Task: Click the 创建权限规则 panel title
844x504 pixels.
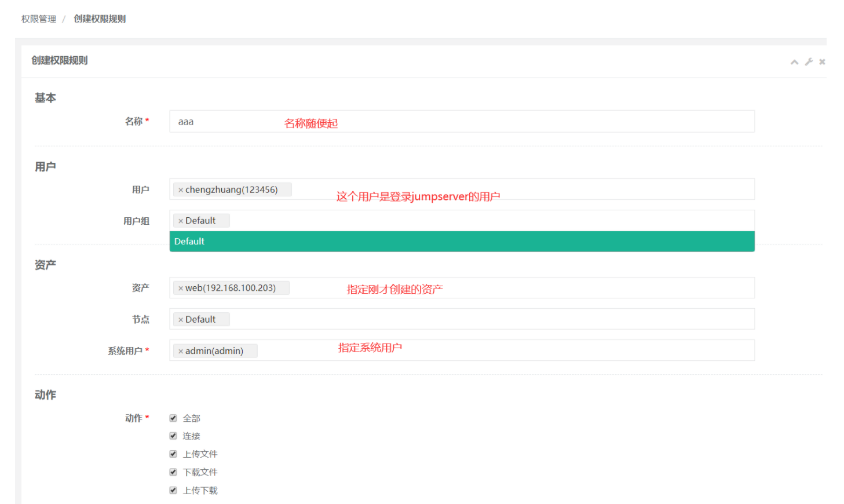Action: [x=60, y=61]
